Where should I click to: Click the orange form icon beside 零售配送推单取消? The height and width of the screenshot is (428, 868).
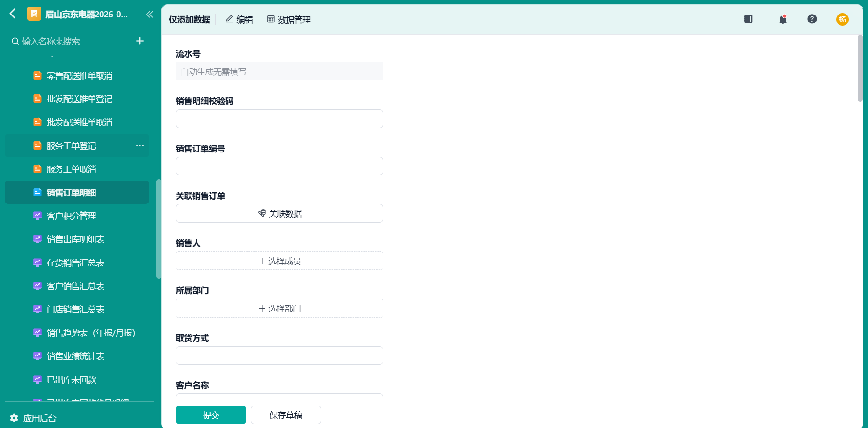(x=37, y=75)
